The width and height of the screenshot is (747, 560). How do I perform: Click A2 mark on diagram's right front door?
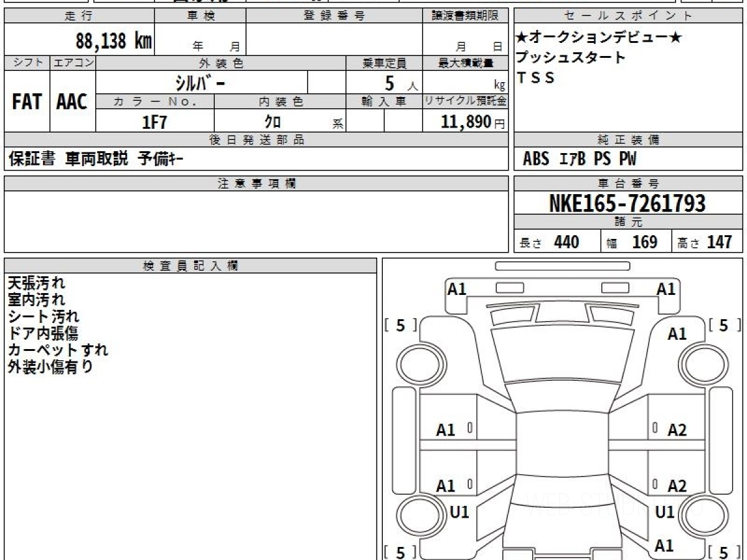tap(677, 430)
